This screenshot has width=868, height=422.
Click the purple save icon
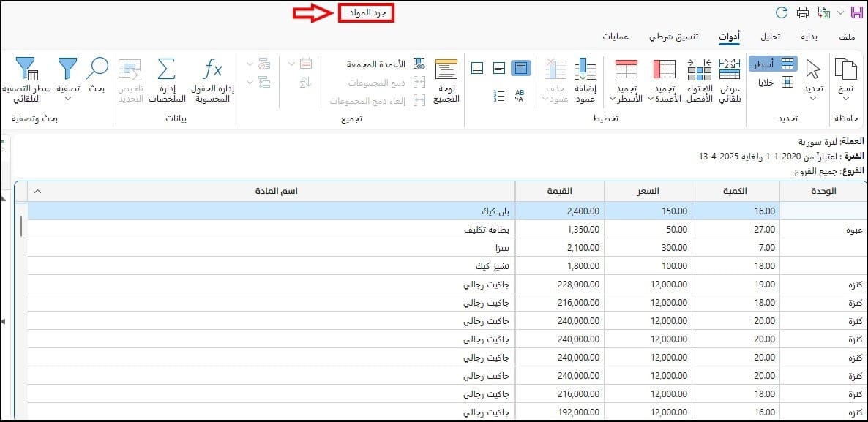[856, 12]
